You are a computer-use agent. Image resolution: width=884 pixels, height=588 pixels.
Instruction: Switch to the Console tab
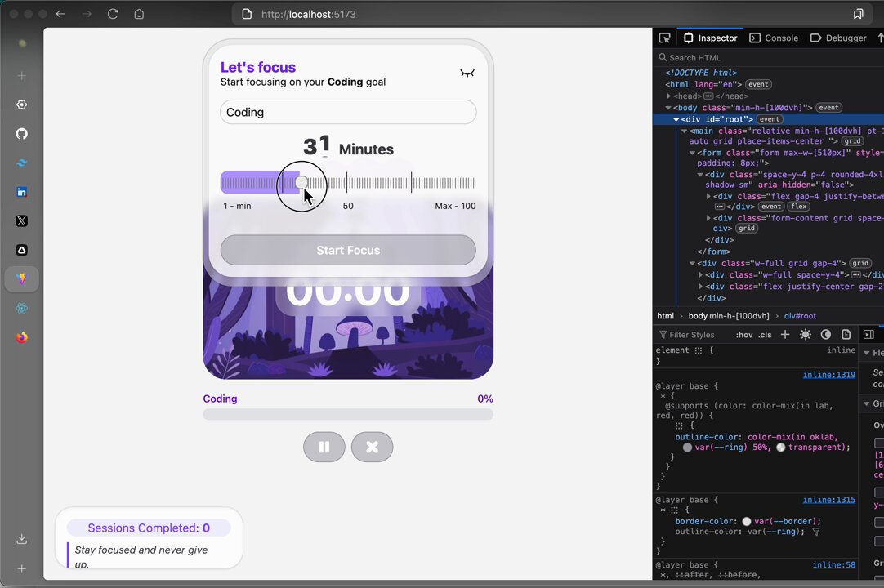coord(774,38)
